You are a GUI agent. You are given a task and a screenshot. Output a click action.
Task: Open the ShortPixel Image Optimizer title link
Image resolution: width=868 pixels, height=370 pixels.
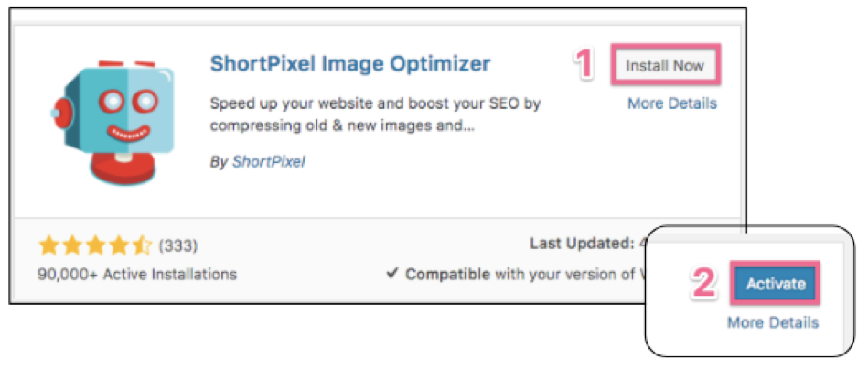(x=350, y=64)
